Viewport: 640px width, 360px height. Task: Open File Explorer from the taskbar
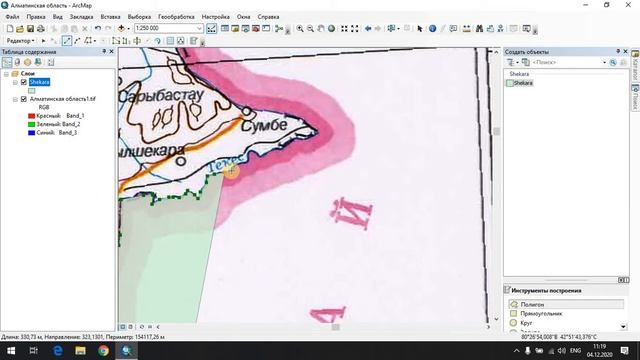pyautogui.click(x=80, y=351)
